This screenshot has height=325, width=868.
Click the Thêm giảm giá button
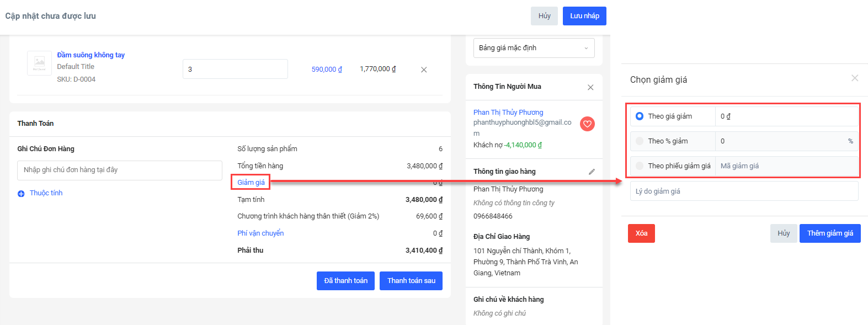[x=829, y=233]
